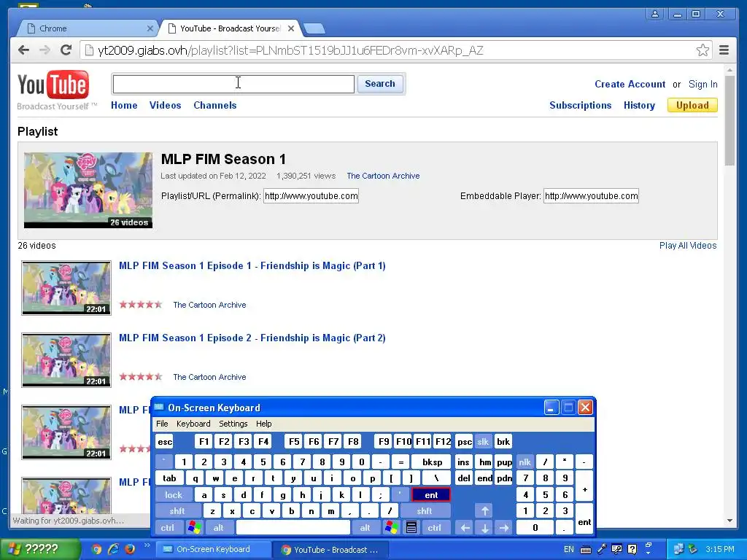Open Episode 2 Friendship is Magic (Part 2)

pyautogui.click(x=252, y=338)
